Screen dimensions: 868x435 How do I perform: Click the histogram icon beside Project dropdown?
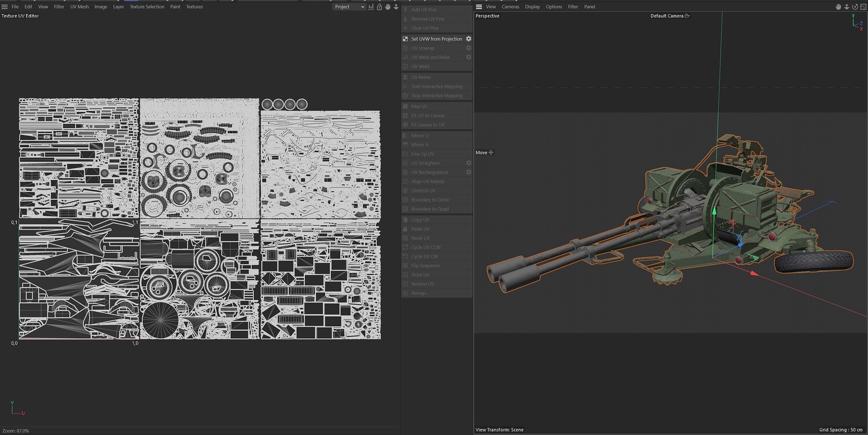click(371, 7)
